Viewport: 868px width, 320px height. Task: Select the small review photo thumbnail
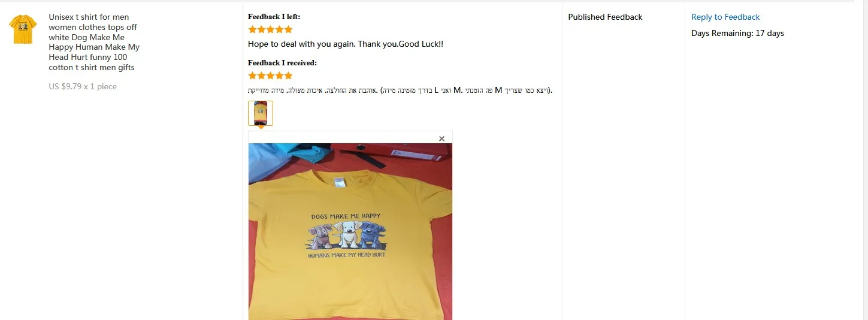261,113
